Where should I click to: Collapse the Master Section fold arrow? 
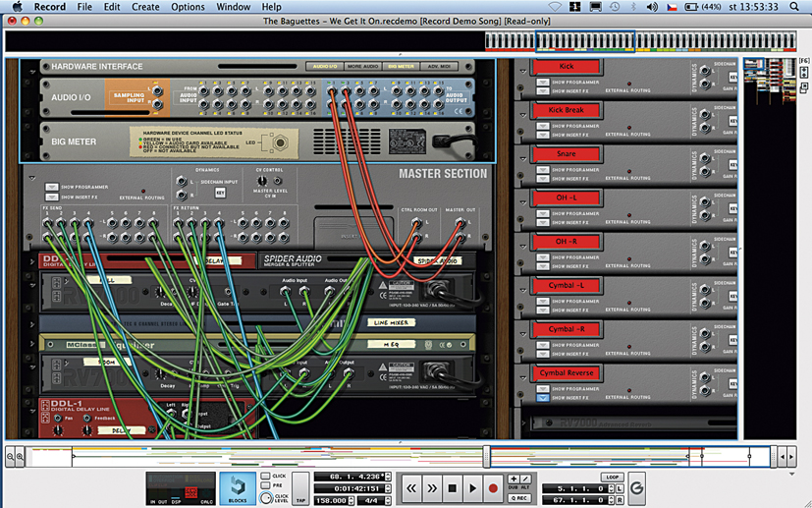pos(32,178)
